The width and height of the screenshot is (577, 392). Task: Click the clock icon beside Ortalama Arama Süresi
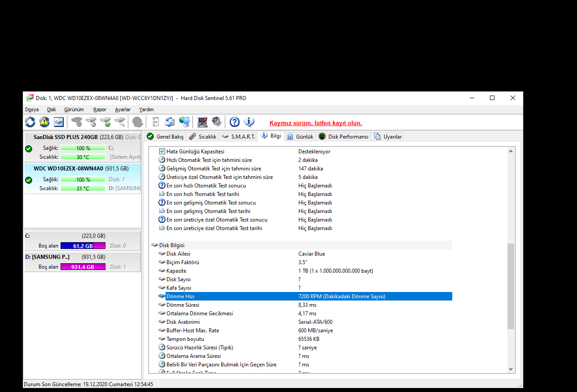click(162, 356)
